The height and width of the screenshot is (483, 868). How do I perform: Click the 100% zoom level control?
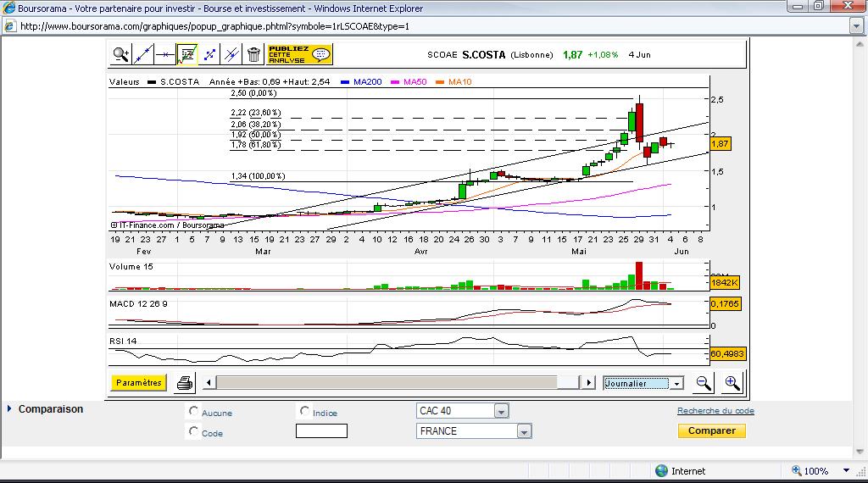tap(811, 471)
